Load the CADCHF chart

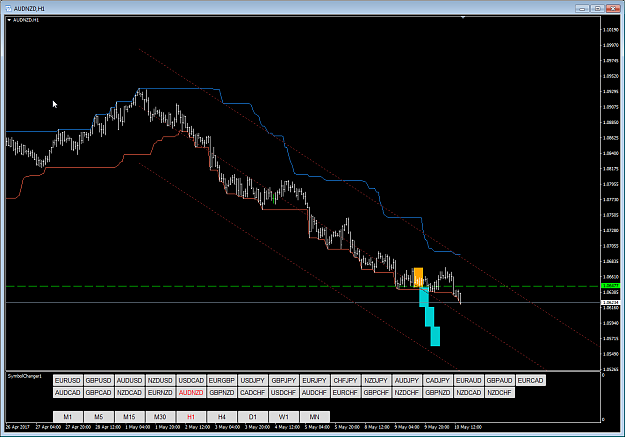point(253,393)
